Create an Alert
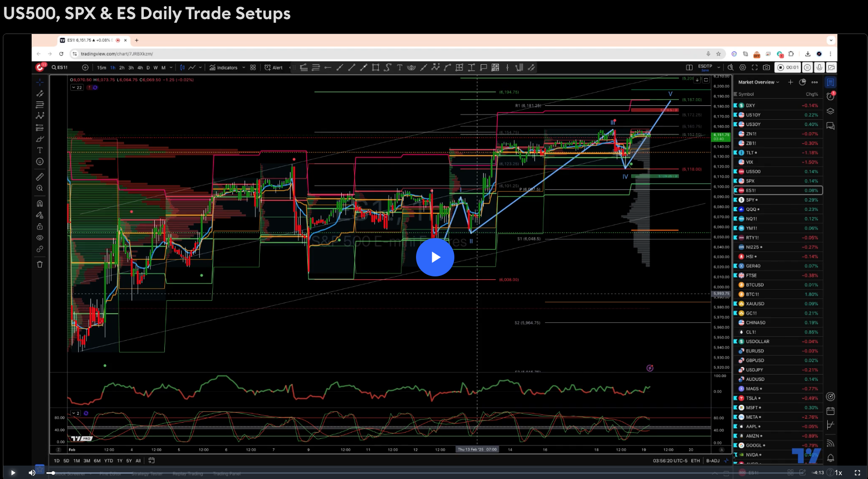The height and width of the screenshot is (479, 868). [x=274, y=68]
